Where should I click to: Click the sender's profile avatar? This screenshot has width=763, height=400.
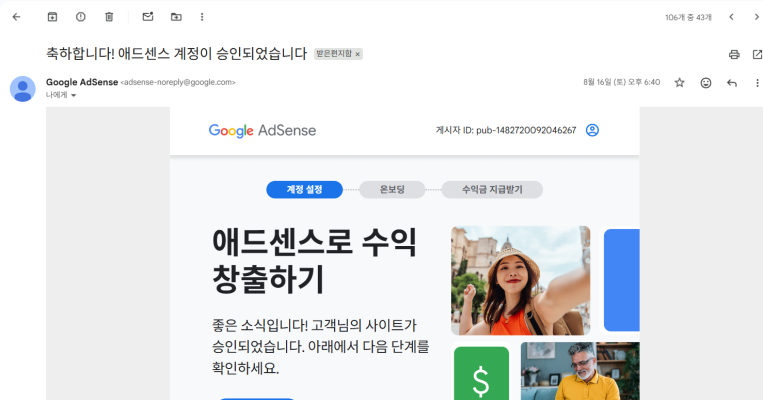[23, 89]
